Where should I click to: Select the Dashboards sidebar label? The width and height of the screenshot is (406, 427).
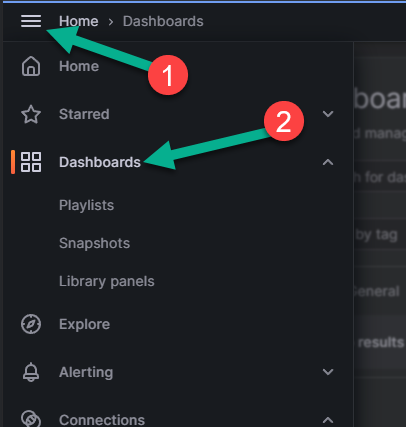click(100, 162)
